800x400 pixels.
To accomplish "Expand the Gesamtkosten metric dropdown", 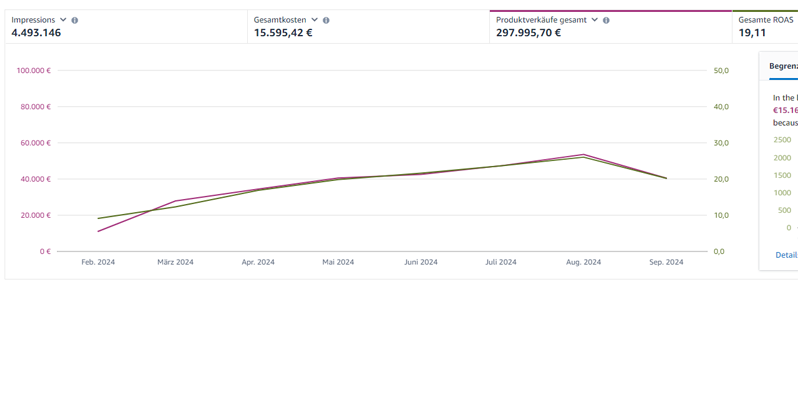I will click(x=314, y=20).
